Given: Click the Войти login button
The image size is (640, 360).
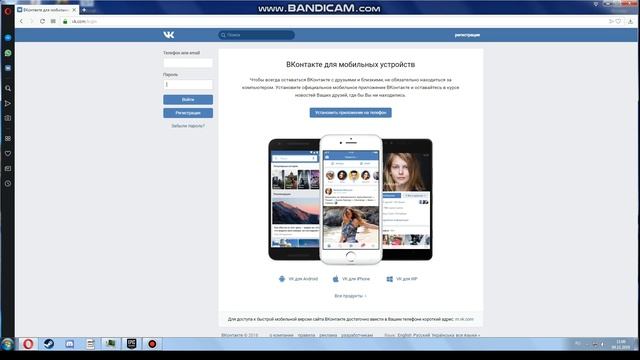Looking at the screenshot, I should click(188, 100).
